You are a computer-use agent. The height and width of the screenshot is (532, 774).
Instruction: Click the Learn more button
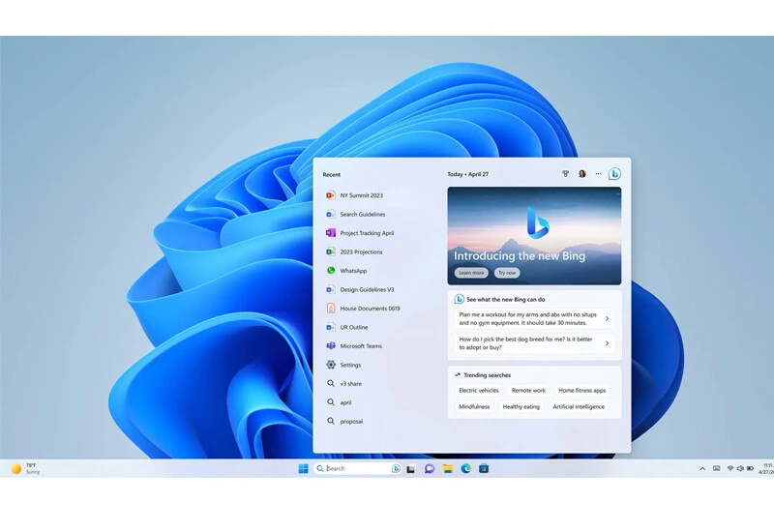pyautogui.click(x=471, y=273)
